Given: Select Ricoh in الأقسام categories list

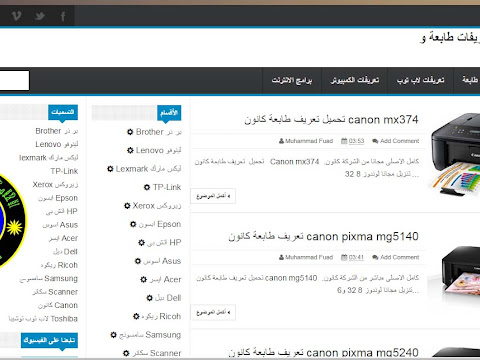Looking at the screenshot, I should pyautogui.click(x=161, y=316).
